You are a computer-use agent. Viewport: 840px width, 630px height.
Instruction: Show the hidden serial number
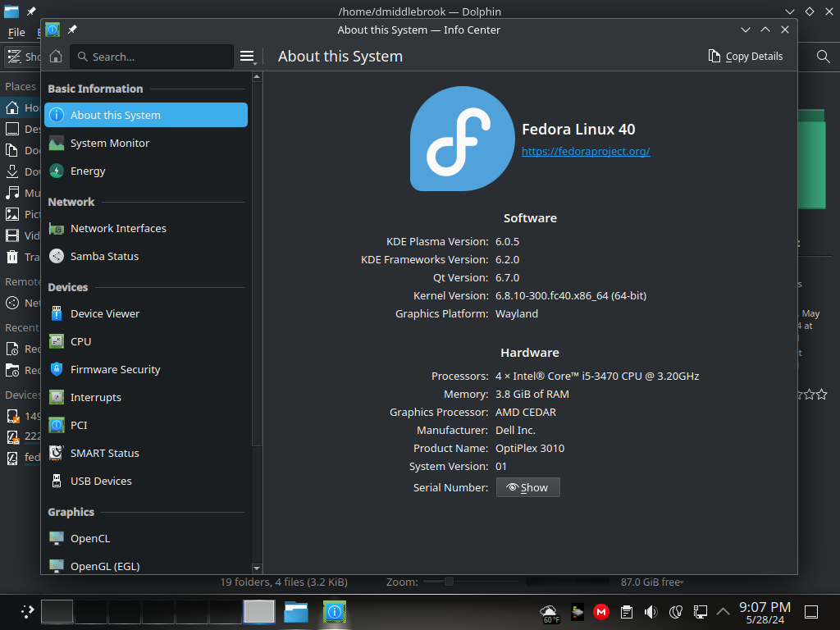(527, 487)
